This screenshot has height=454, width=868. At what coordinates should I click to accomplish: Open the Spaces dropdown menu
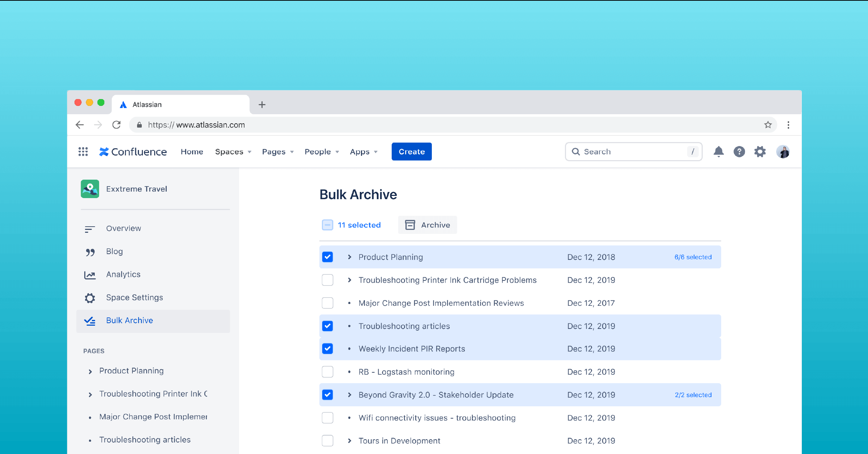point(233,152)
